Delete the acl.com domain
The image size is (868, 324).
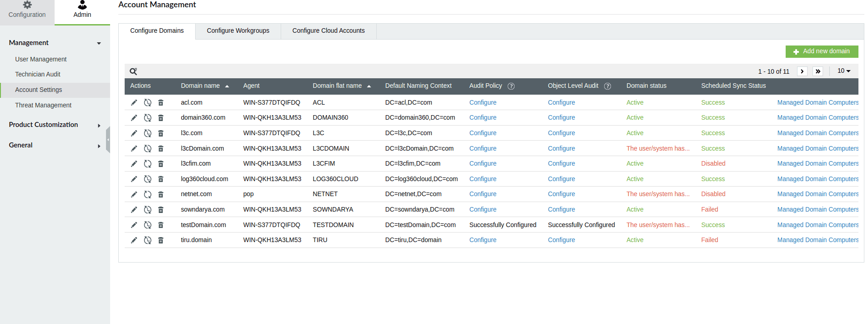click(161, 103)
